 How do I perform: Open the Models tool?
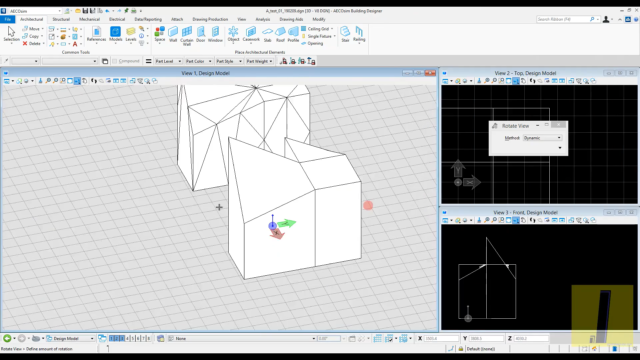[x=116, y=34]
